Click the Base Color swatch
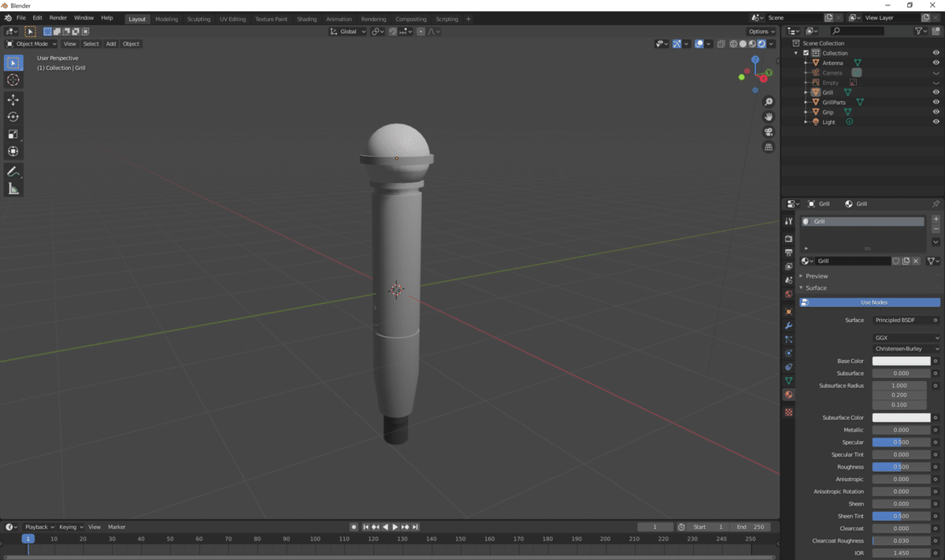 [x=901, y=361]
